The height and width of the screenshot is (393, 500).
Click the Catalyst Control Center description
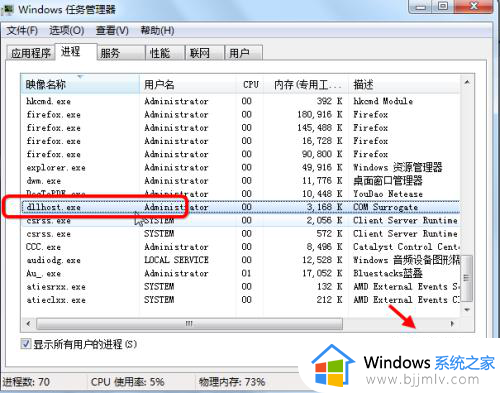[406, 247]
